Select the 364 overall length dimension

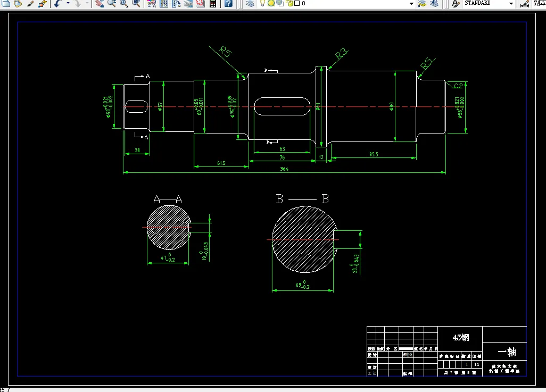284,169
